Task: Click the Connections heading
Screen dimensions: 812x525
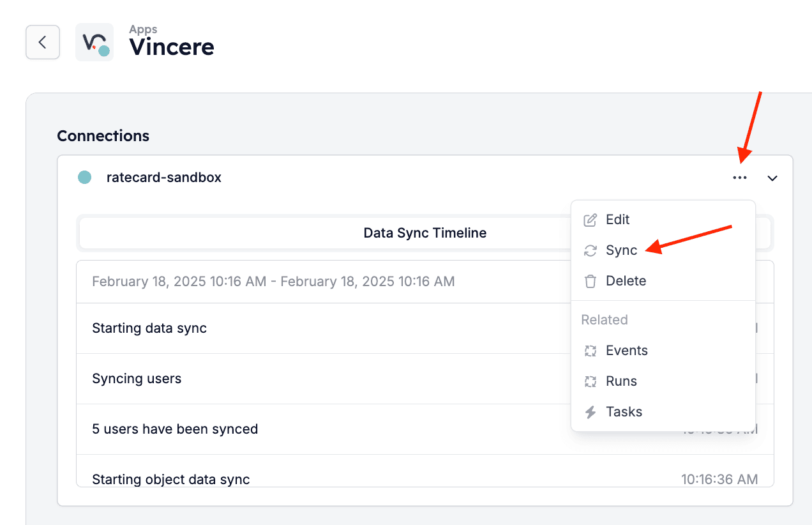Action: 103,136
